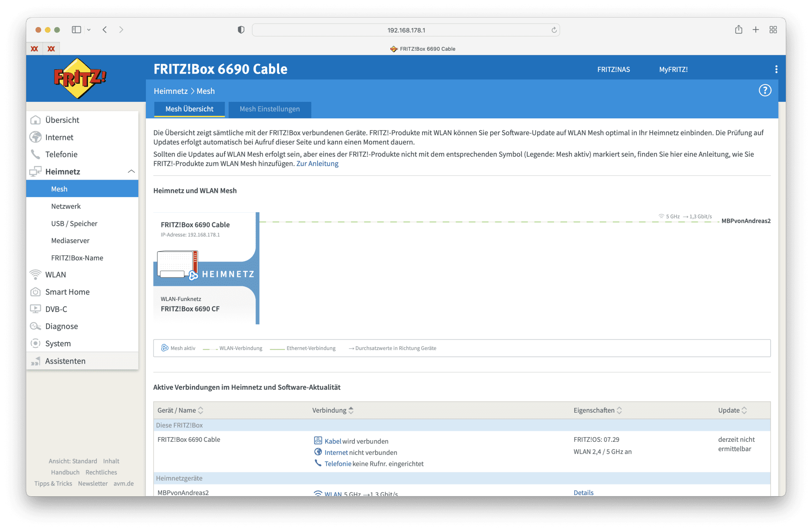Click the Smart Home icon in sidebar
Screen dimensions: 812x531
[x=36, y=292]
